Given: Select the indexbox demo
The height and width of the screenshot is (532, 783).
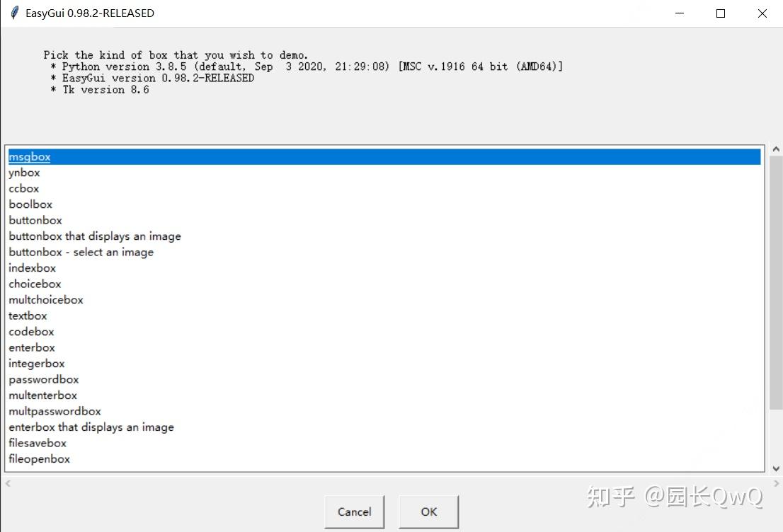Looking at the screenshot, I should [32, 267].
